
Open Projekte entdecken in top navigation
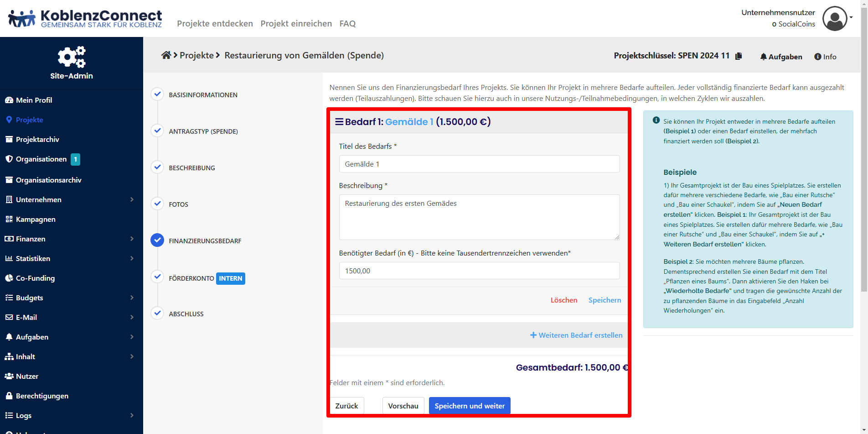(215, 23)
